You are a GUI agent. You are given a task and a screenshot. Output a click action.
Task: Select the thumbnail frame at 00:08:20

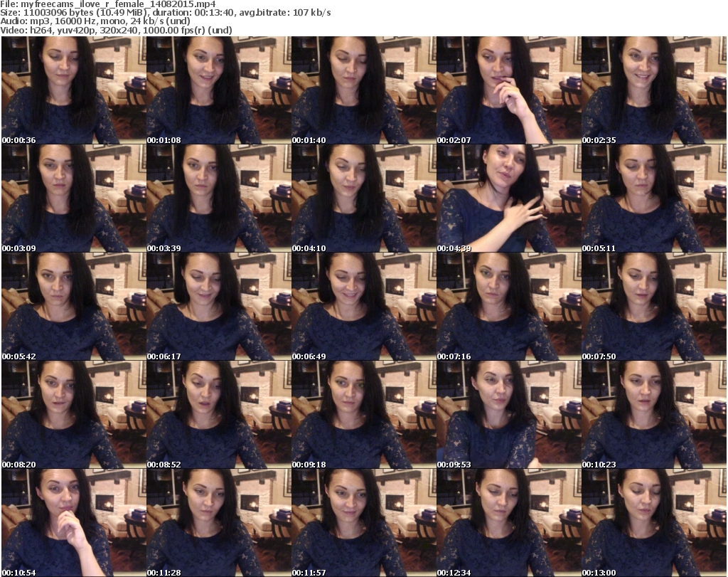tap(74, 415)
